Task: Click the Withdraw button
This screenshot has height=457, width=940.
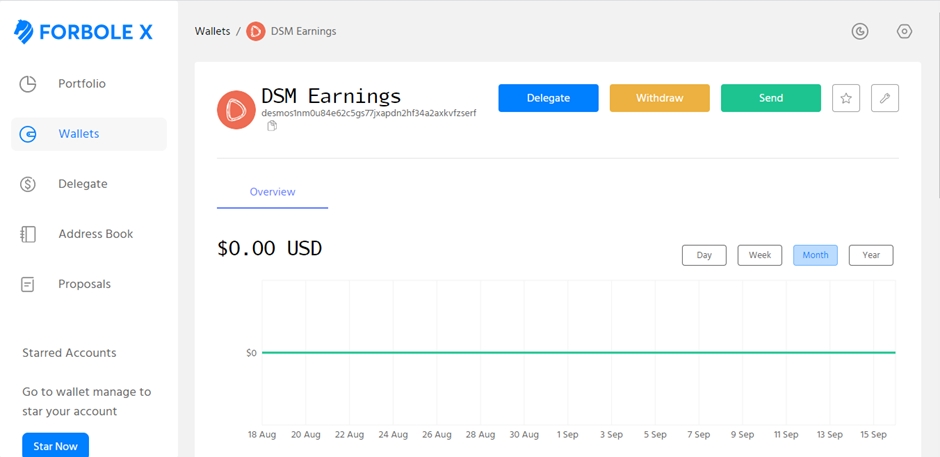Action: click(x=659, y=98)
